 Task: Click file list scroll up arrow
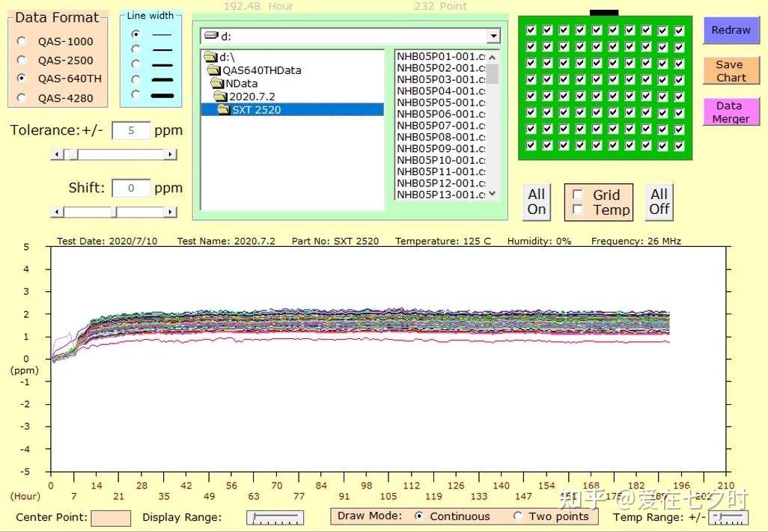click(x=493, y=58)
